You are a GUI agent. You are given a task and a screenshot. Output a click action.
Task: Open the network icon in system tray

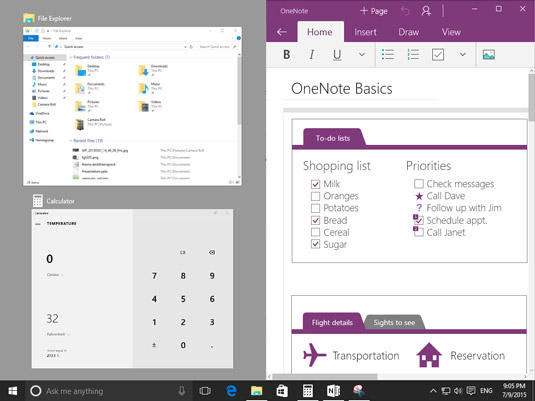tap(446, 391)
